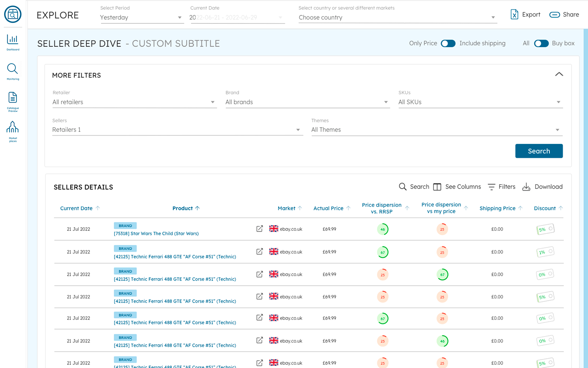Open the Sellers dropdown showing Retailers 1
Screen dimensions: 588x368
(x=178, y=130)
